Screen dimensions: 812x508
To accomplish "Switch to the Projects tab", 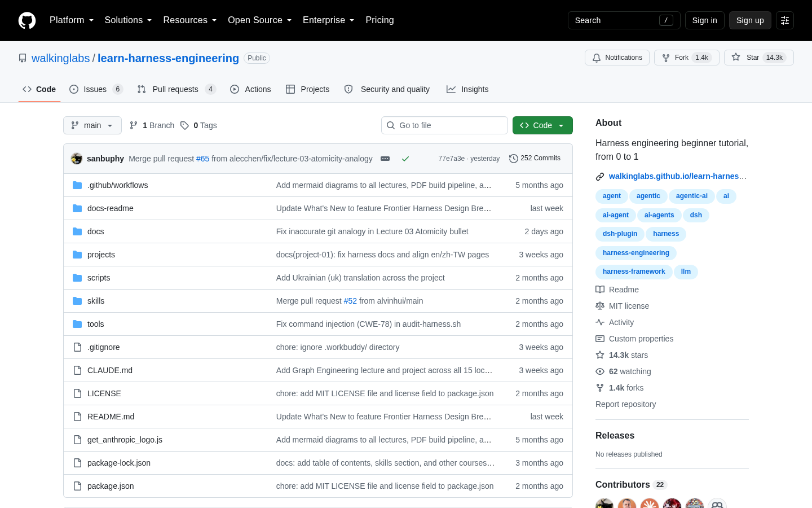I will [308, 89].
